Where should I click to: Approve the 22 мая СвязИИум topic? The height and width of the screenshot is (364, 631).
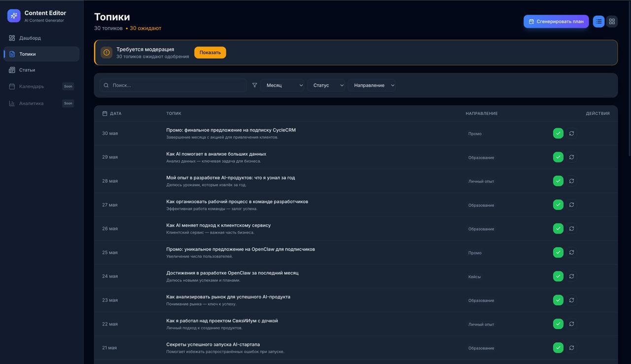[558, 324]
